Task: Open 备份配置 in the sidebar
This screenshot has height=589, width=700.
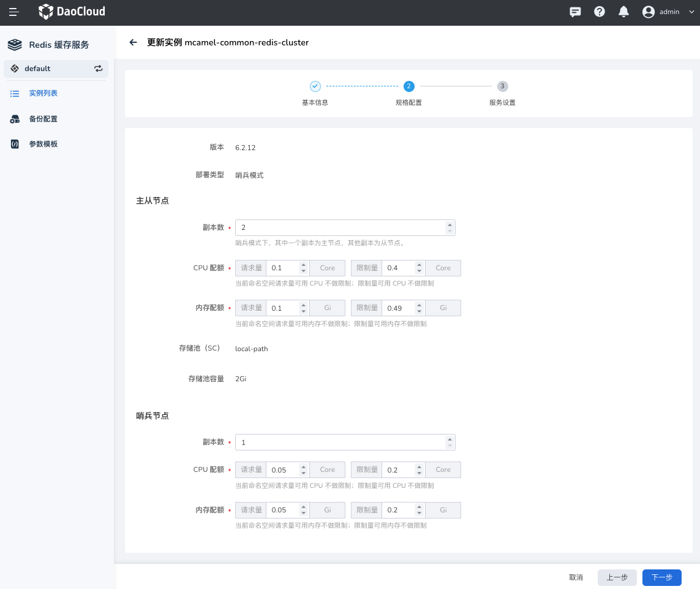Action: 43,119
